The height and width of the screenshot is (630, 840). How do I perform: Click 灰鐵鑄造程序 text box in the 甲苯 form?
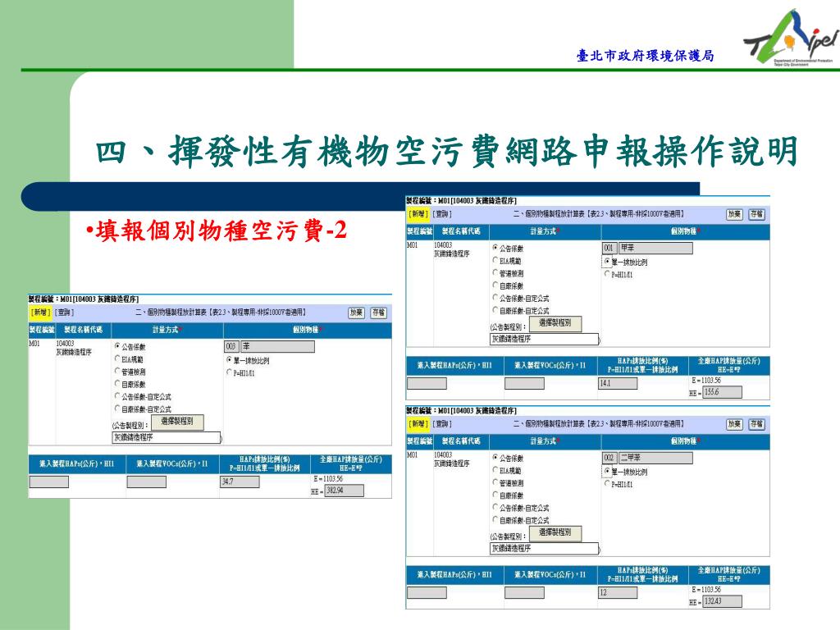[x=544, y=339]
